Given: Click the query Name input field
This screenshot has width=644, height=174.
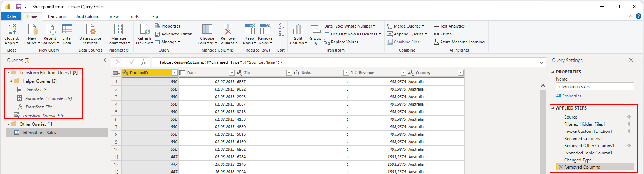Looking at the screenshot, I should [x=595, y=86].
